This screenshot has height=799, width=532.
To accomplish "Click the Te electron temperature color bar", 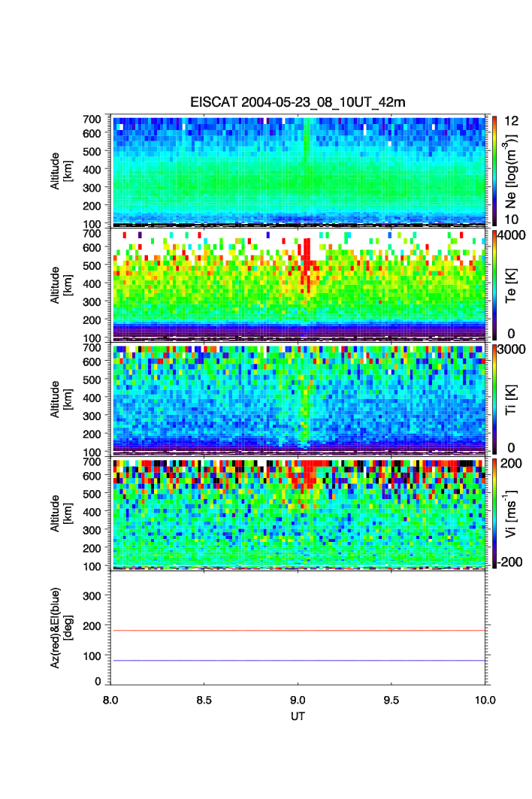I will (494, 285).
